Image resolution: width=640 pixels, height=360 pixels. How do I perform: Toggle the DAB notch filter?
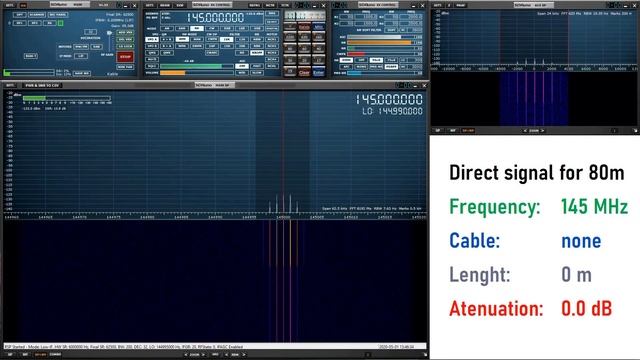pyautogui.click(x=96, y=47)
